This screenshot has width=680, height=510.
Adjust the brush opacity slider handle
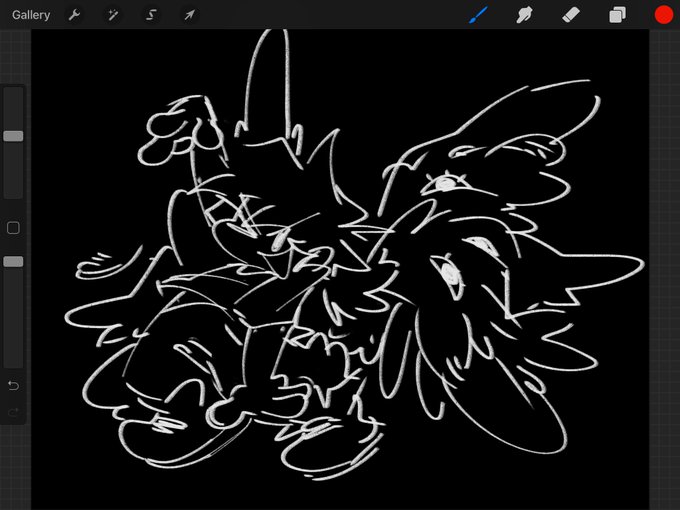pyautogui.click(x=13, y=262)
